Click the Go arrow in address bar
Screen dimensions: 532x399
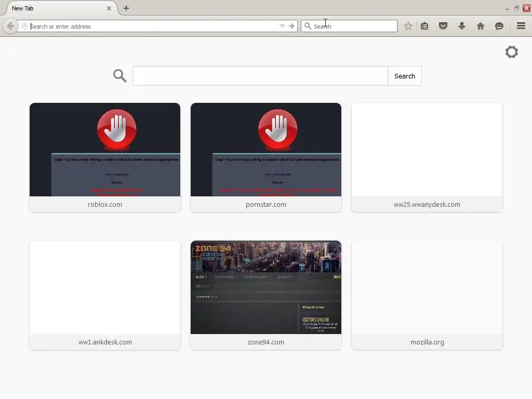point(291,26)
